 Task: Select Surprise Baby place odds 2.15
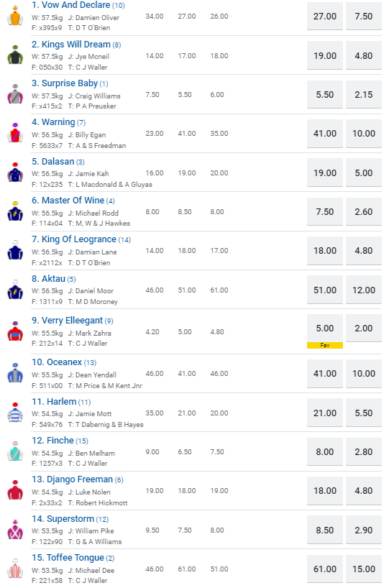pos(364,94)
